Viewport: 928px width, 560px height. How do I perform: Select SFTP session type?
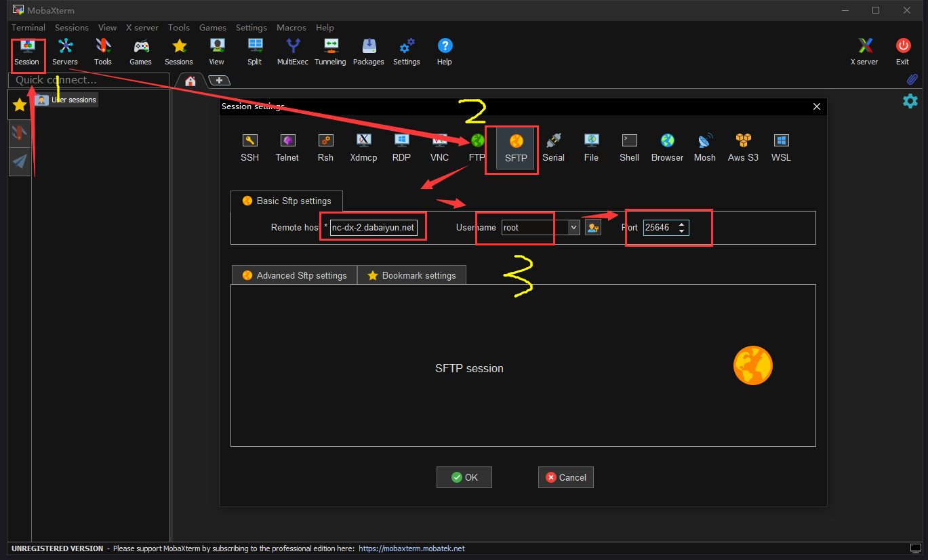[516, 147]
